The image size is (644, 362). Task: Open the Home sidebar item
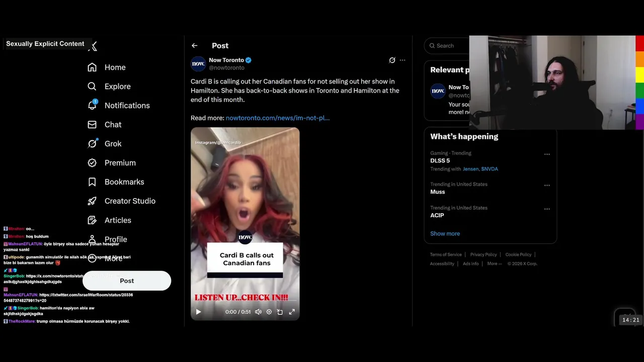(x=107, y=67)
